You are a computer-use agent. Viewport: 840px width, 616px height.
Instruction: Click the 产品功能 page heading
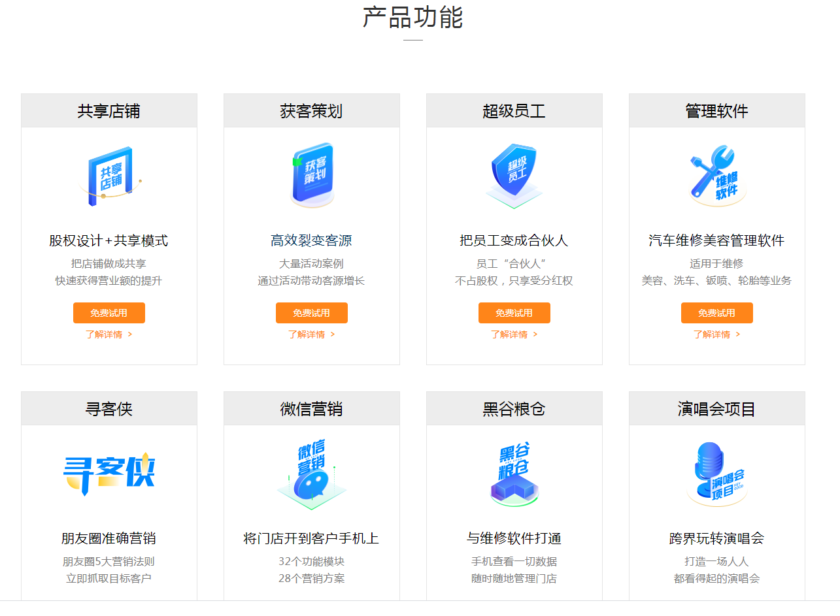[413, 17]
